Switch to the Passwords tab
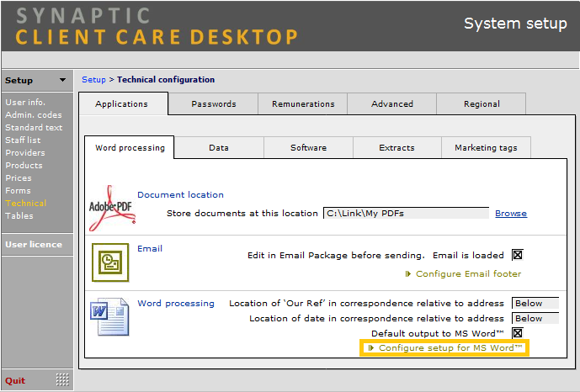This screenshot has height=392, width=580. click(214, 103)
